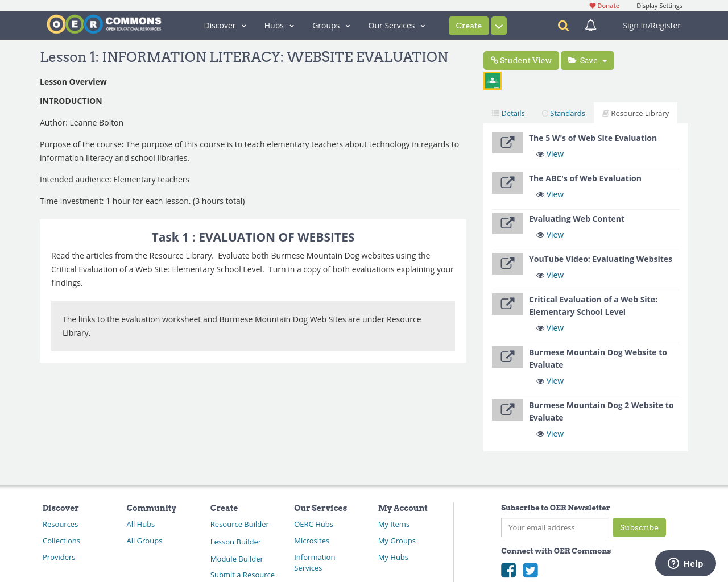Click the notification bell icon

pos(589,25)
